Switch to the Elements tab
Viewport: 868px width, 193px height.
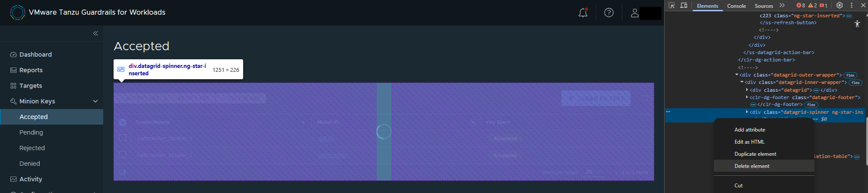point(707,6)
